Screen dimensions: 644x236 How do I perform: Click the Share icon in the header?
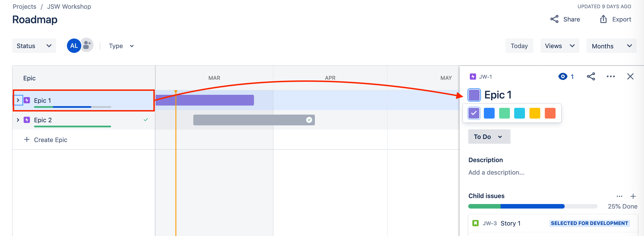[x=554, y=19]
